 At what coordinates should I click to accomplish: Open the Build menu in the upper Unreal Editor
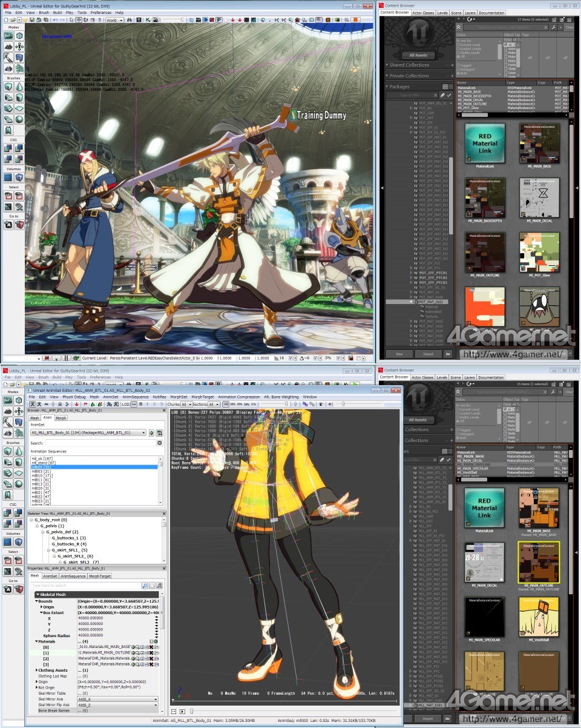point(57,12)
